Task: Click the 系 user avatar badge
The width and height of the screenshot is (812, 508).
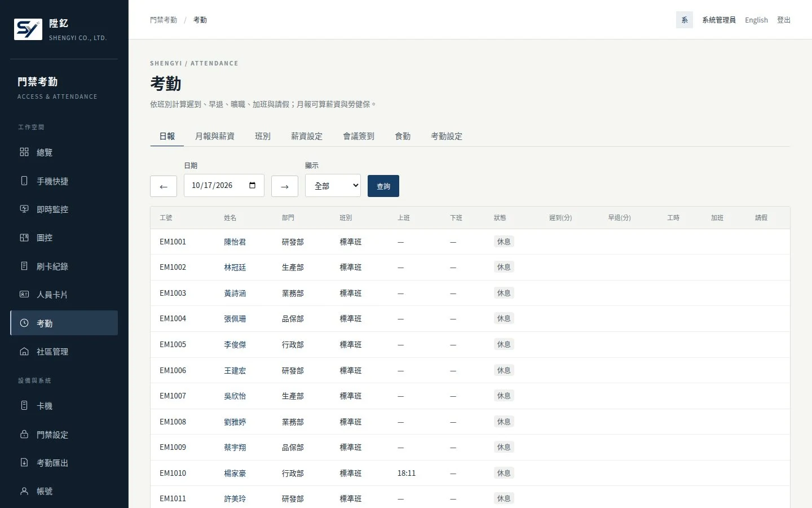Action: pyautogui.click(x=685, y=20)
